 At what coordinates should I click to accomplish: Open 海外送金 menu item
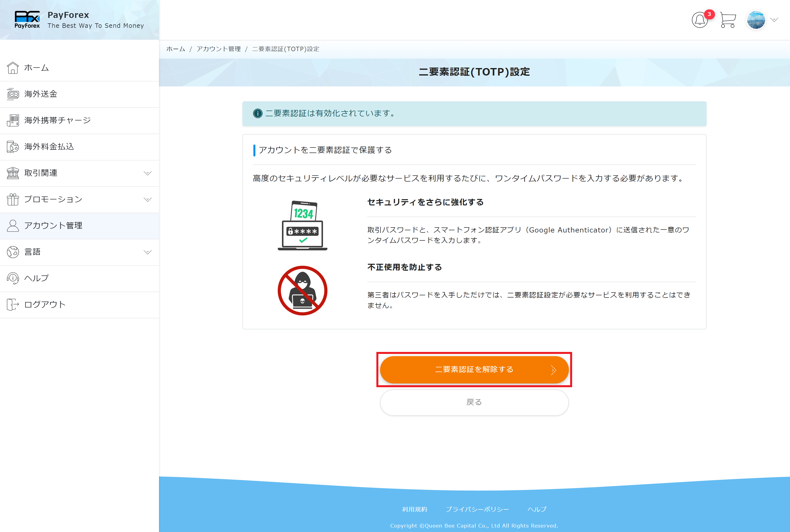[79, 94]
